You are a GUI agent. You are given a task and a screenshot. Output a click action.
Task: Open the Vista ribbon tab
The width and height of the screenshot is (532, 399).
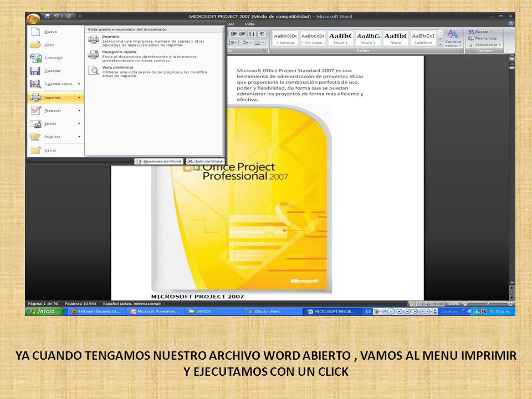[249, 24]
